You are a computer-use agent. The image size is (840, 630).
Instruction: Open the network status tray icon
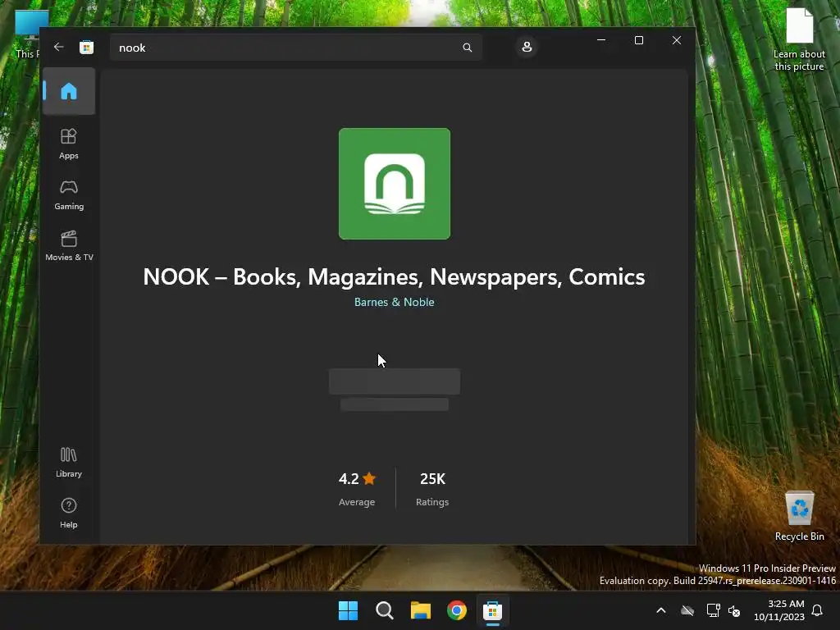(713, 610)
